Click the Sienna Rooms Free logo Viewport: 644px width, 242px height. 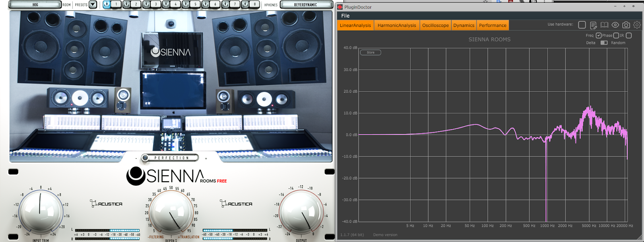point(176,176)
